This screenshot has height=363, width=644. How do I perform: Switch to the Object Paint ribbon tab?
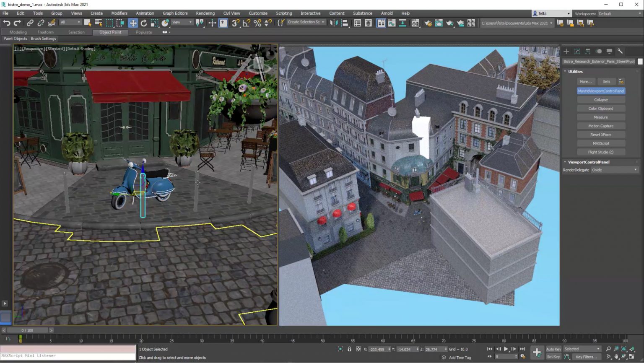110,32
